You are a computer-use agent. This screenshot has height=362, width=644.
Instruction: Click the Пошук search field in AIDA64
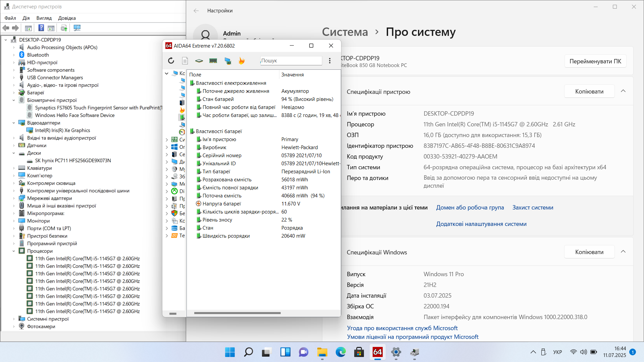pos(291,61)
